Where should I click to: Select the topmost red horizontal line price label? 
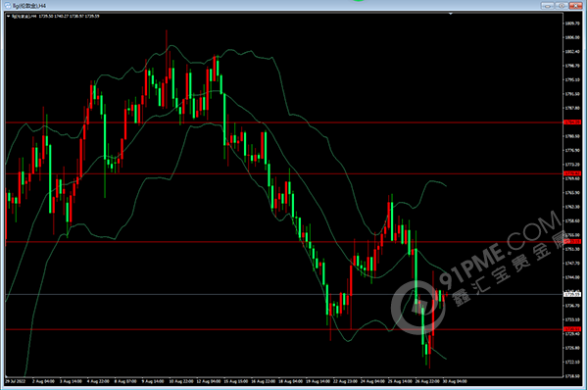point(572,122)
